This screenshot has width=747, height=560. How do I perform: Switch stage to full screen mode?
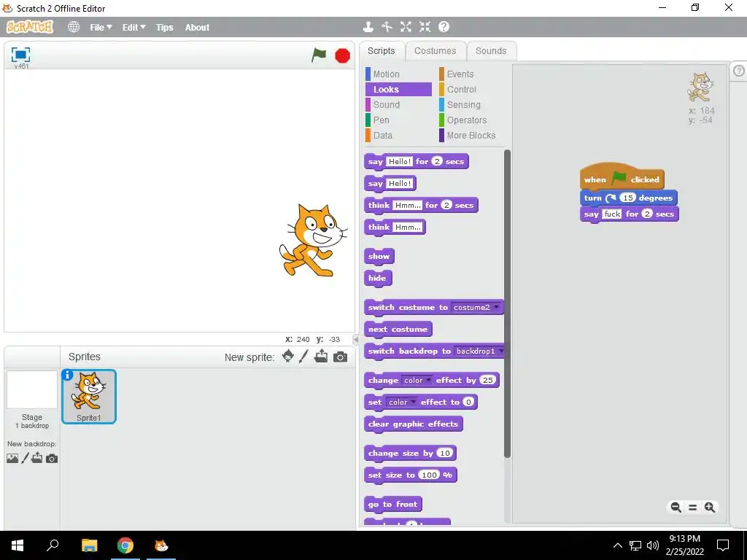20,55
